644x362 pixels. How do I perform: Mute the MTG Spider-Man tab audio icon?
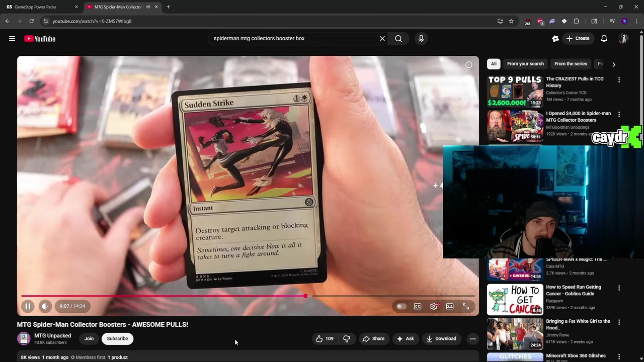pyautogui.click(x=148, y=7)
